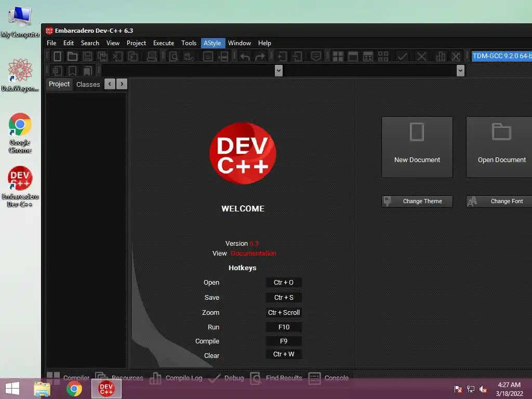This screenshot has height=399, width=532.
Task: Click the Ctr + O hotkey box
Action: pos(284,282)
